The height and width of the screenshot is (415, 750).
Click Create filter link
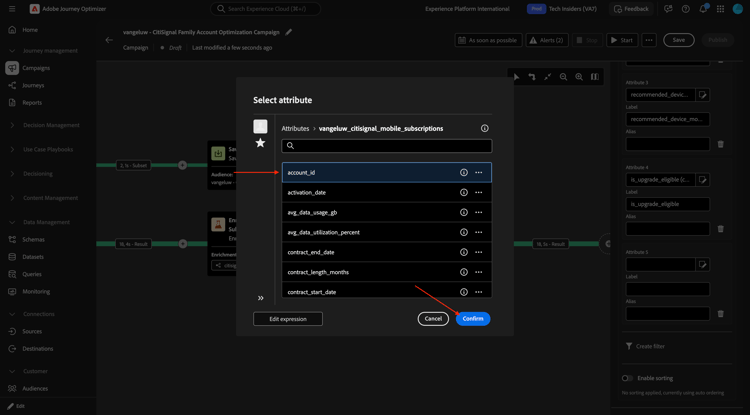(x=645, y=346)
